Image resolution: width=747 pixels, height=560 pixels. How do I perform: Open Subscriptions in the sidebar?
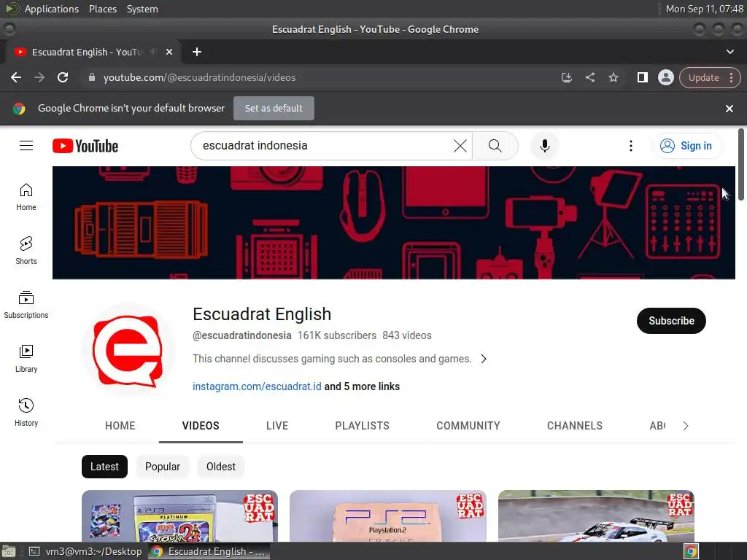(x=26, y=305)
